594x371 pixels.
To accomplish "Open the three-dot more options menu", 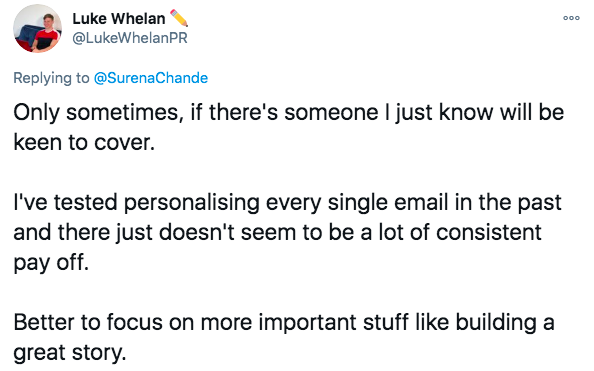I will pyautogui.click(x=571, y=18).
